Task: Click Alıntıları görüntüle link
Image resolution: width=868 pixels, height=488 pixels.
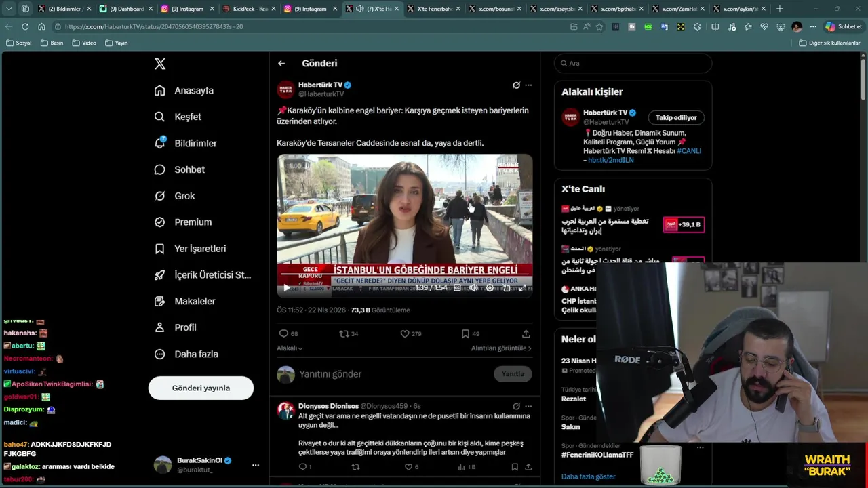Action: (x=501, y=348)
